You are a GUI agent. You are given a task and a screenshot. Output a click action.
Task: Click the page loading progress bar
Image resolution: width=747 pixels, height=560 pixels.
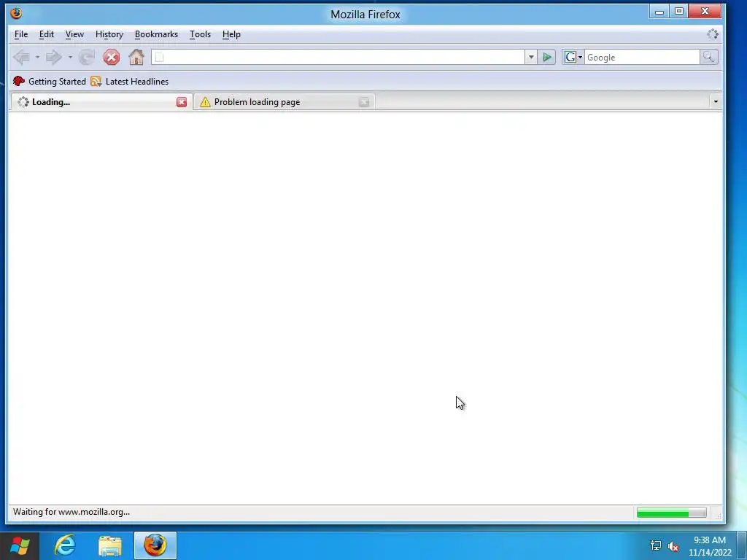click(x=671, y=513)
